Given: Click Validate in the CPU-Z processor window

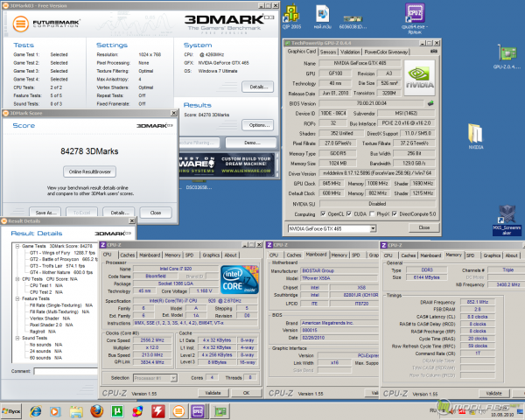Looking at the screenshot, I should pos(213,393).
